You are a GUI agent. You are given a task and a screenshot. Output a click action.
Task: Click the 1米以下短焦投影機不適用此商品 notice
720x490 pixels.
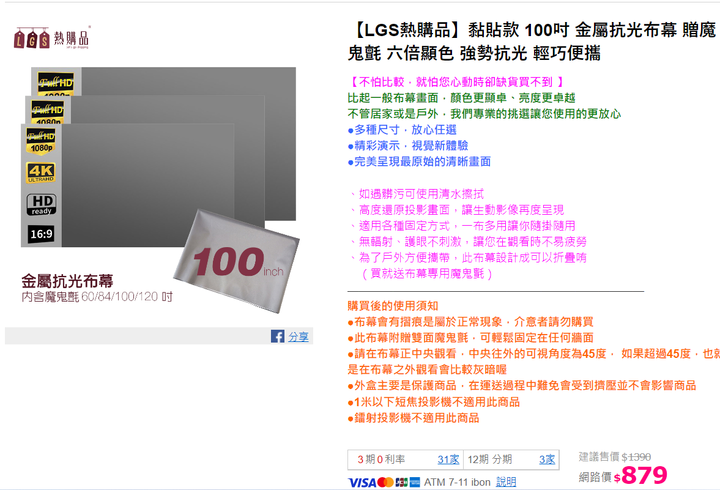pos(433,402)
